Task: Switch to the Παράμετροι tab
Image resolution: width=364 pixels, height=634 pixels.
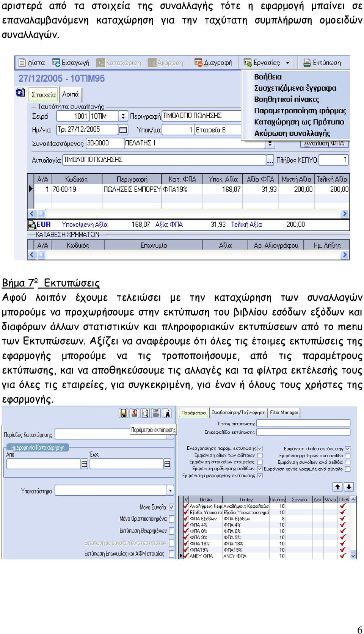Action: [x=194, y=413]
